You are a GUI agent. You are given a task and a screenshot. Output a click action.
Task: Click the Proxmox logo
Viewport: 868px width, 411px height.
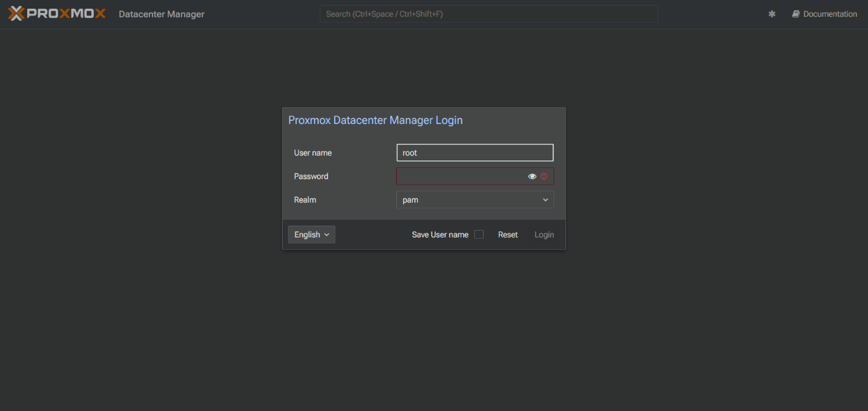pyautogui.click(x=56, y=14)
